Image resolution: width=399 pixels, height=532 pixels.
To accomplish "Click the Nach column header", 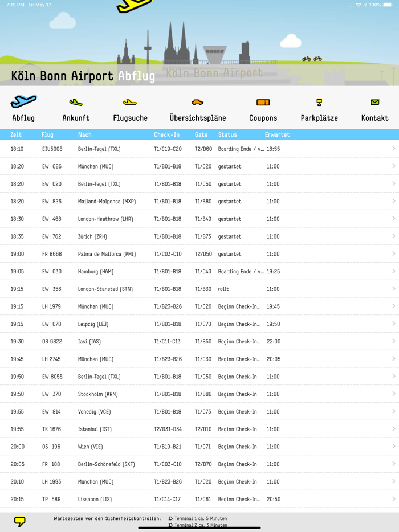I will pos(84,134).
